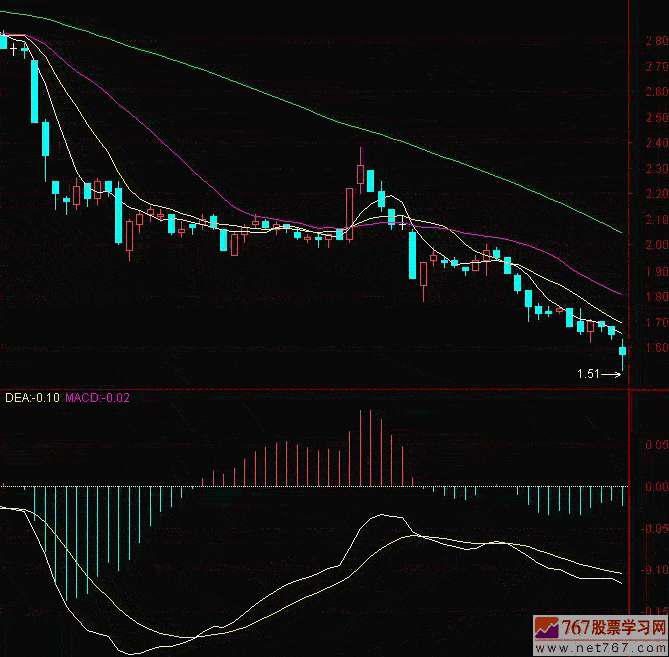The height and width of the screenshot is (657, 669).
Task: Select the 2.00 price axis label
Action: pos(656,245)
